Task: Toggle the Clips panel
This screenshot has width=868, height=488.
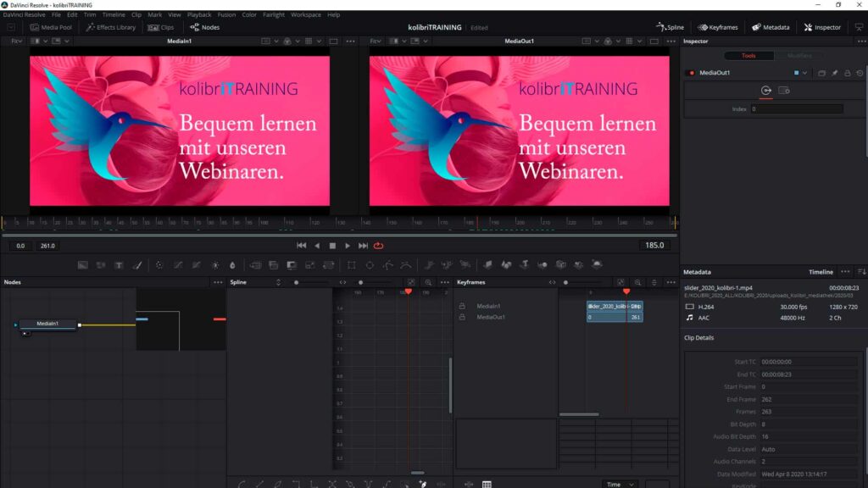Action: [161, 27]
